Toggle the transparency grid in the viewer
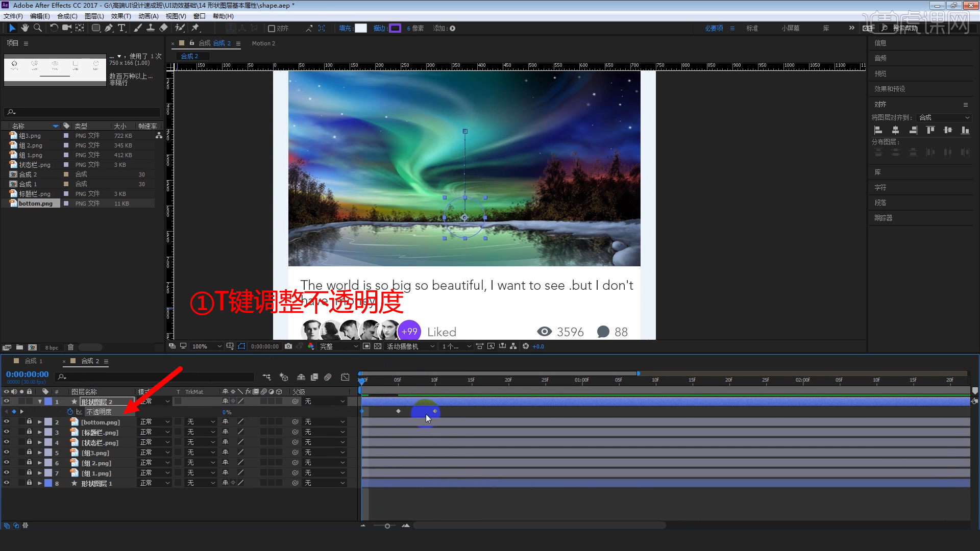This screenshot has width=980, height=551. pos(378,346)
